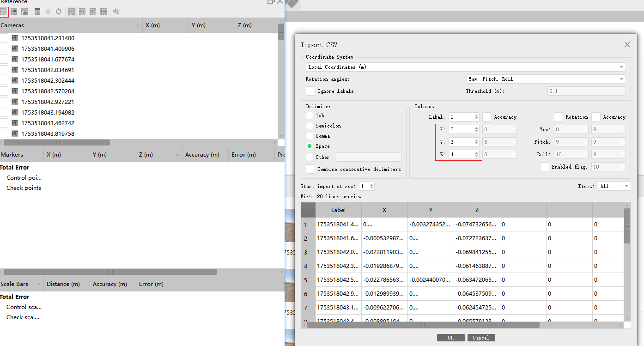This screenshot has width=644, height=346.
Task: Click the Start import at row field
Action: [x=364, y=186]
